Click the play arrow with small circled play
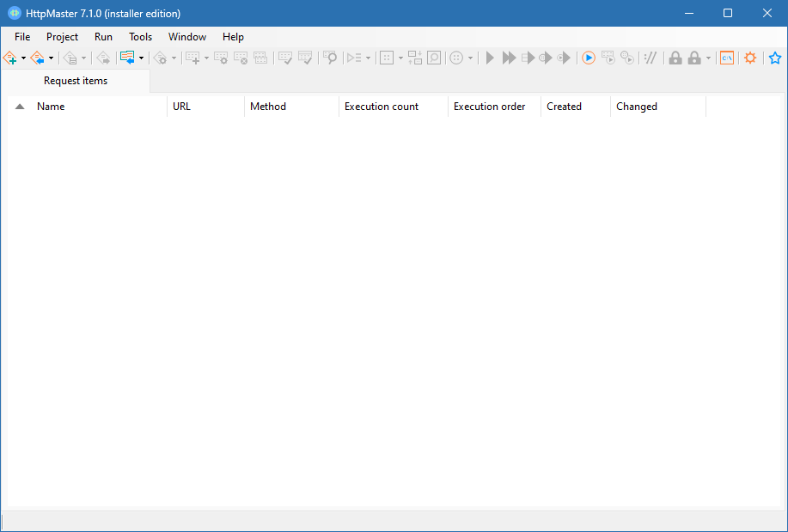Viewport: 788px width, 532px height. [565, 58]
